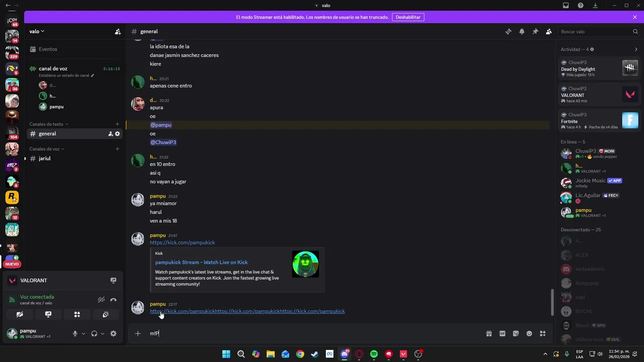
Task: Open Actividad settings gear
Action: 592,49
